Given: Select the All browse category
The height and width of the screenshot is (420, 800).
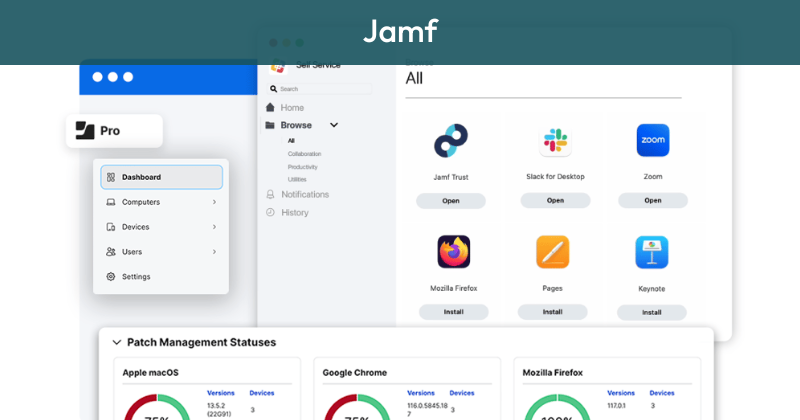Looking at the screenshot, I should (x=291, y=141).
